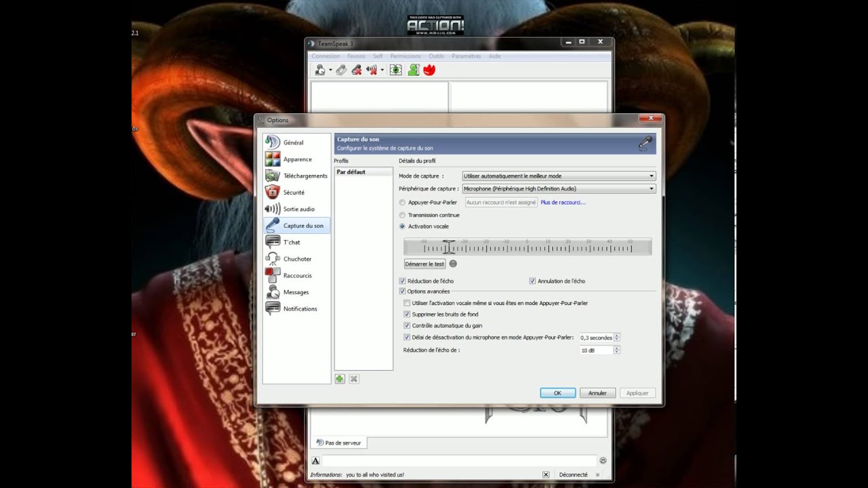
Task: Select Transmission continue radio button
Action: (403, 215)
